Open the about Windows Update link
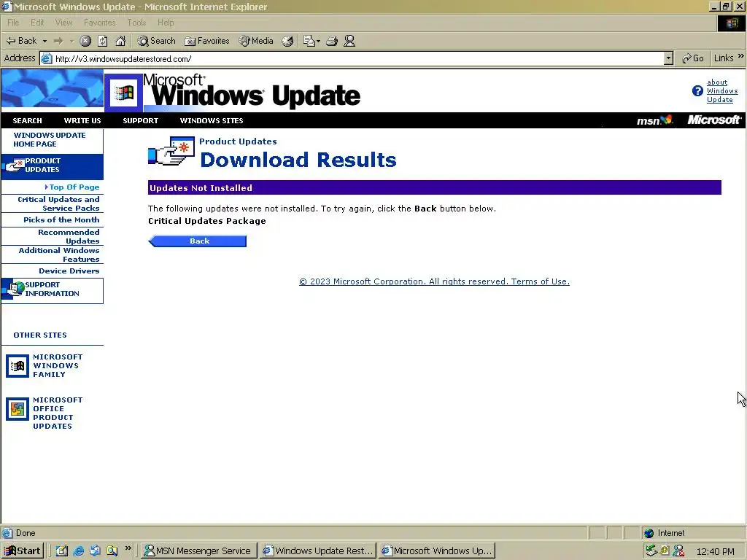Viewport: 747px width, 560px height. point(721,91)
